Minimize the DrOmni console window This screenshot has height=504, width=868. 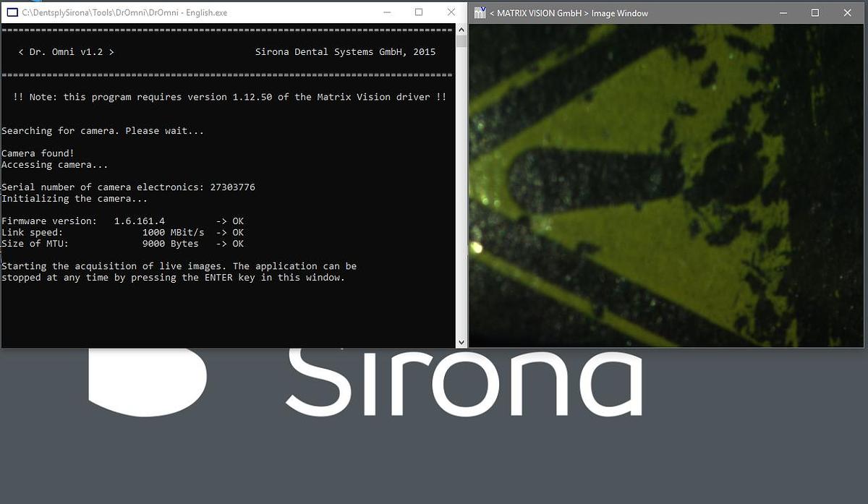point(385,12)
